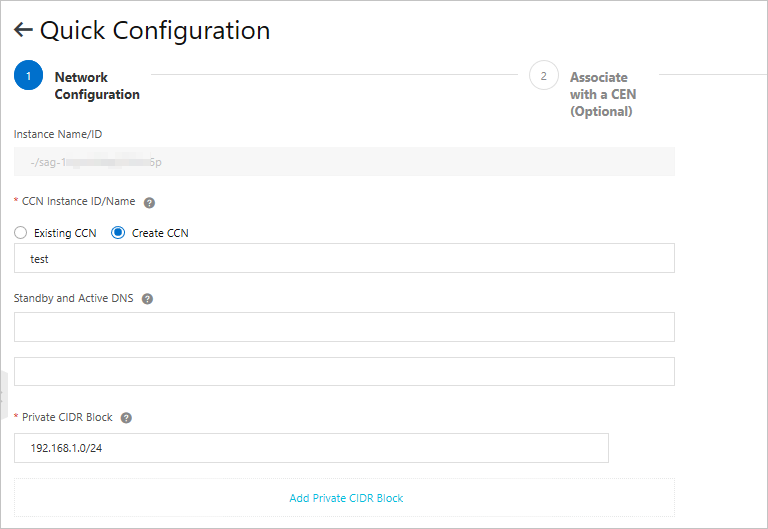Click the Private CIDR Block label
Screen dimensions: 768x529
click(67, 417)
